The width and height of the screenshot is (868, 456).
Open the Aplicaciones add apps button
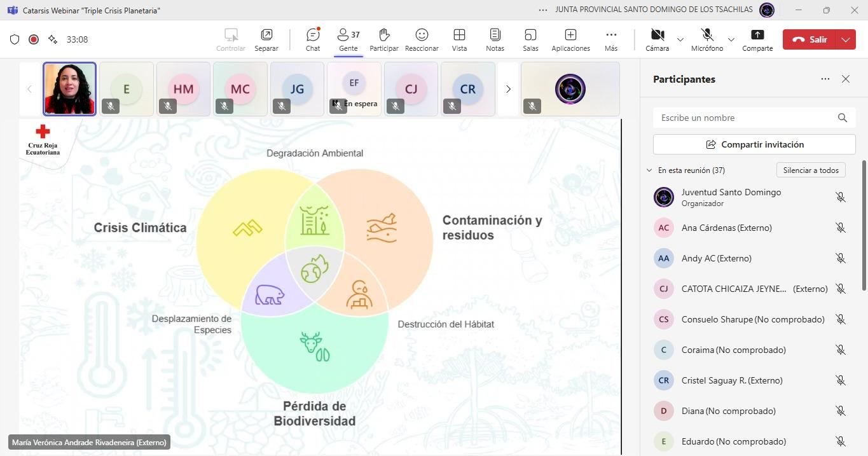point(570,39)
